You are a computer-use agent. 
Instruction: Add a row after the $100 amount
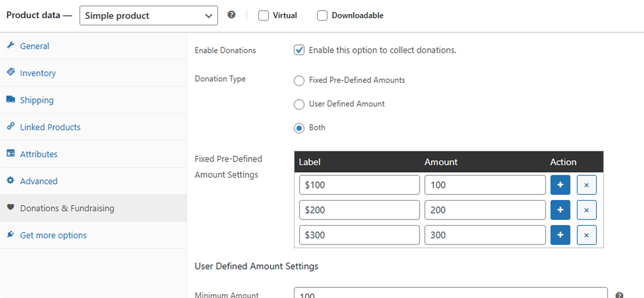point(560,185)
